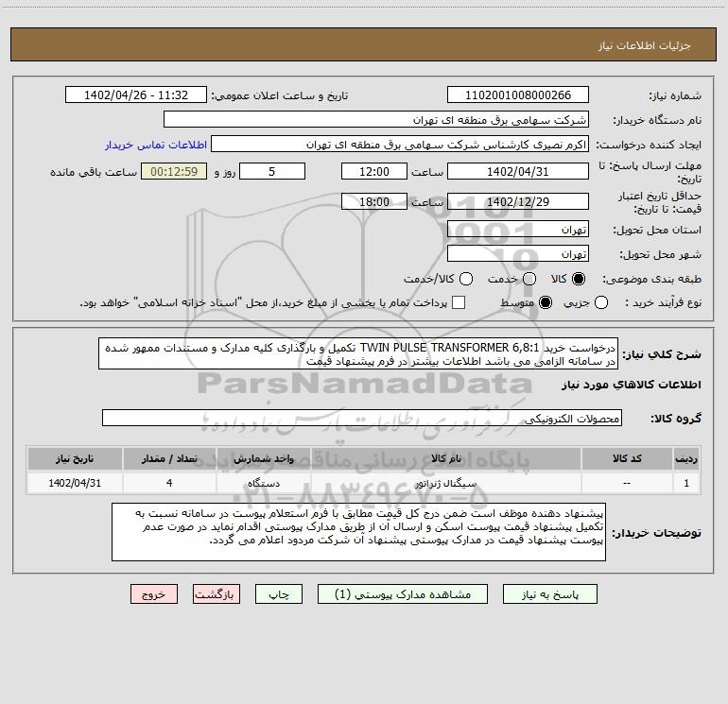The width and height of the screenshot is (728, 704).
Task: Select the متوسط purchase type radio
Action: [546, 302]
